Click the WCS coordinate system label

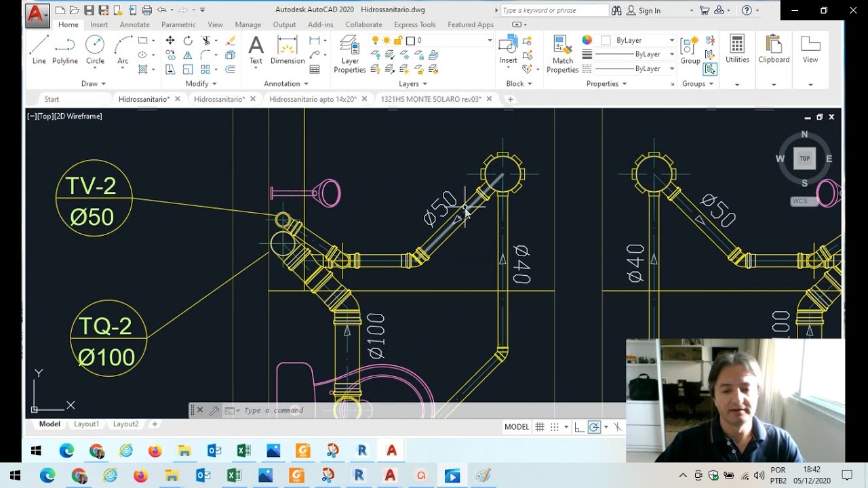[x=800, y=201]
